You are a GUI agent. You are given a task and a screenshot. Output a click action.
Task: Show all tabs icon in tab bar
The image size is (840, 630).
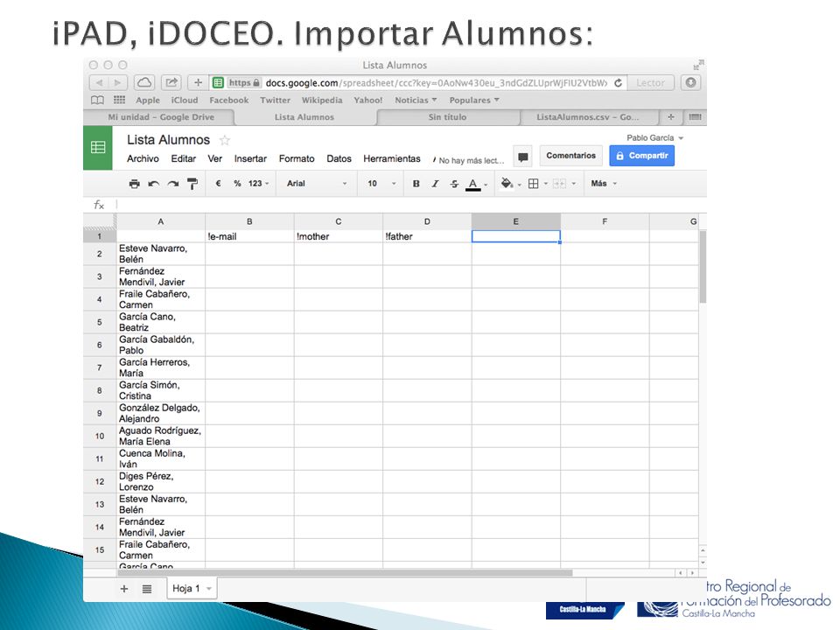point(695,116)
